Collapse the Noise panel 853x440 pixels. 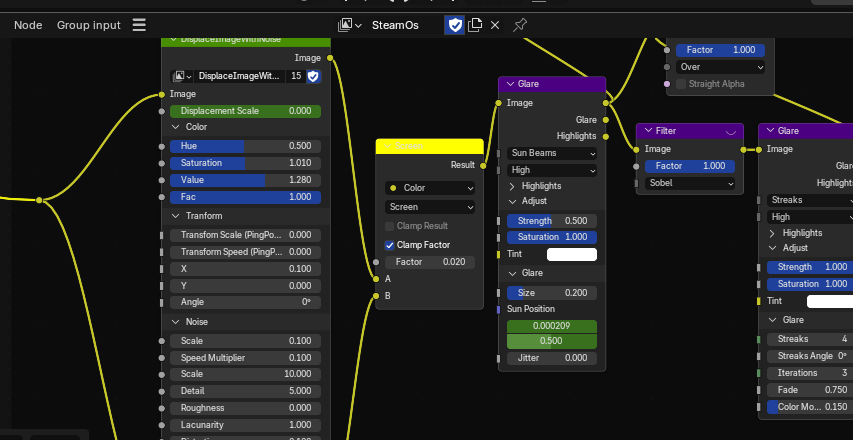(175, 322)
